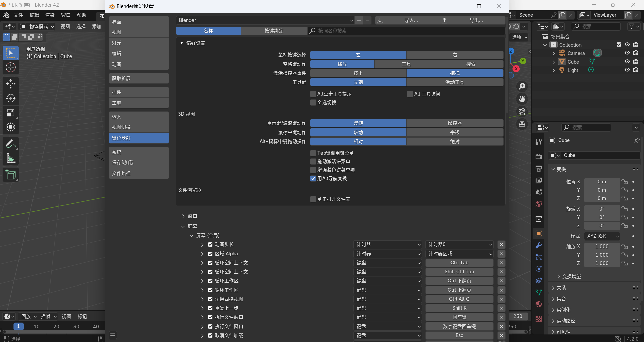Viewport: 644px width, 342px height.
Task: Click the pan hand icon in viewport
Action: [x=522, y=99]
